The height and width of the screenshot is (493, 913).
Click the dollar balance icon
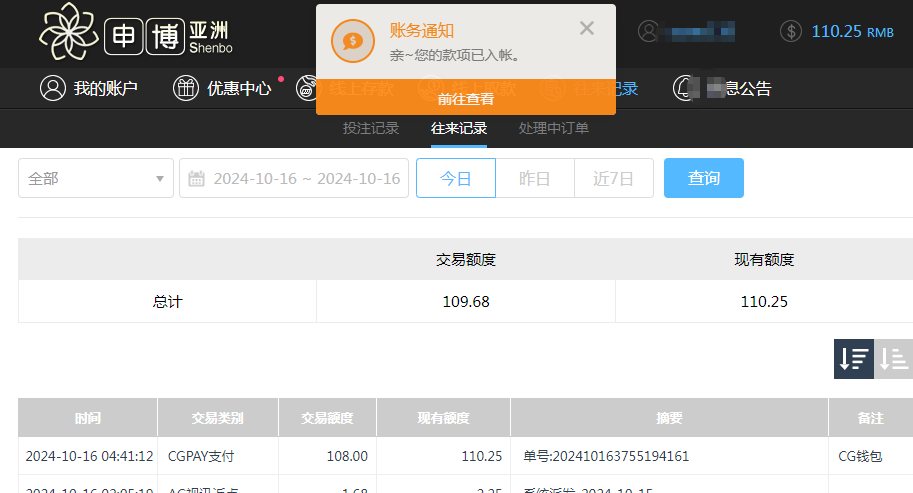click(x=790, y=31)
